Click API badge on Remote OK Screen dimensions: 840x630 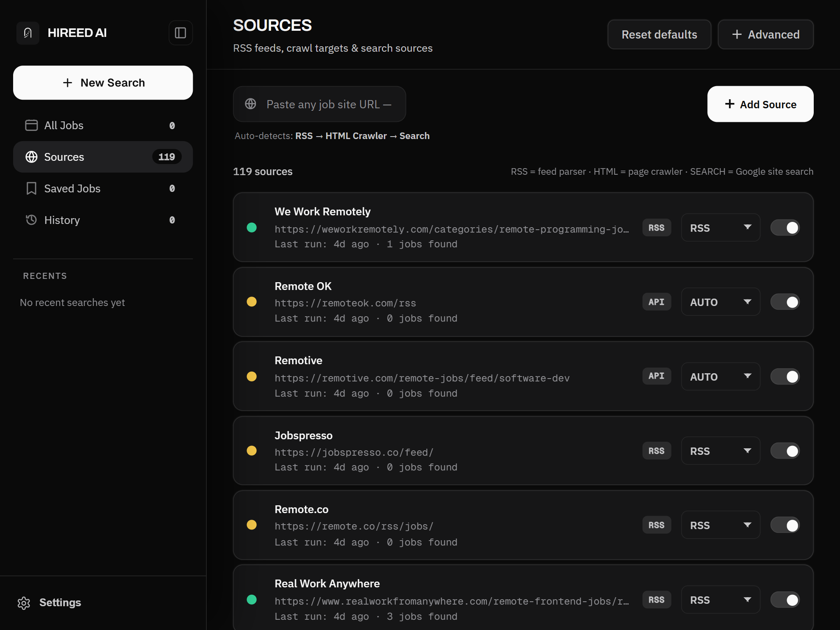pyautogui.click(x=657, y=302)
